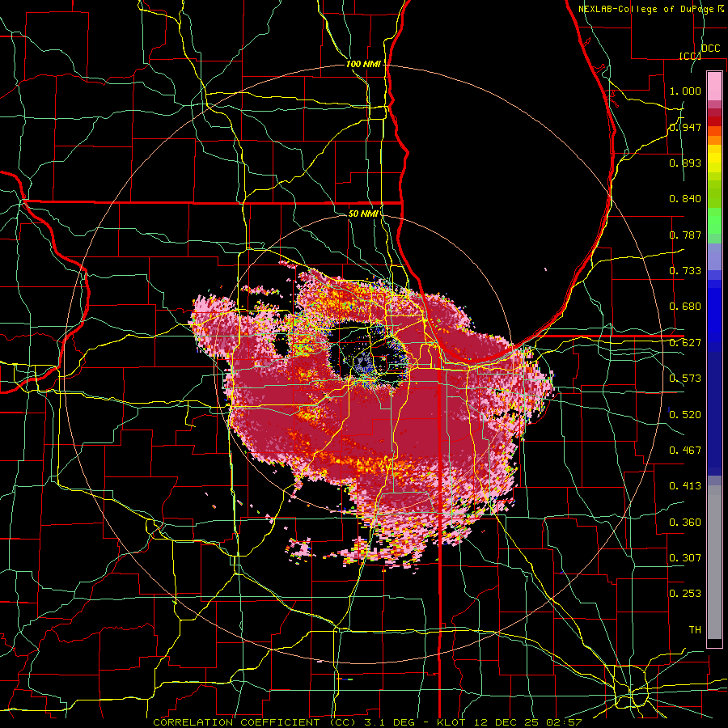Click the 0.787 value on the scale
The image size is (728, 728).
click(x=685, y=235)
